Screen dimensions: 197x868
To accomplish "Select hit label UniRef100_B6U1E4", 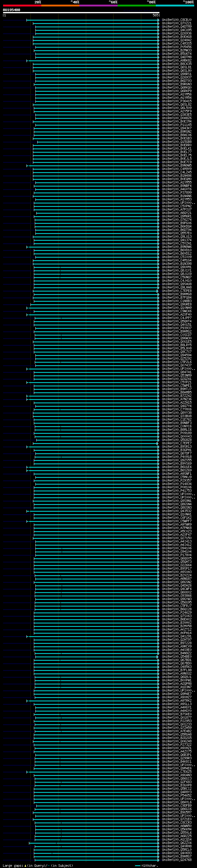I will pyautogui.click(x=177, y=467).
